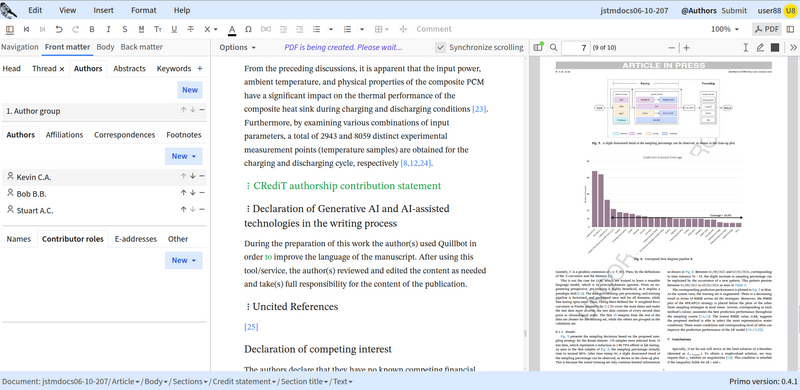Jump to previous change icon
This screenshot has width=800, height=390.
pos(26,29)
